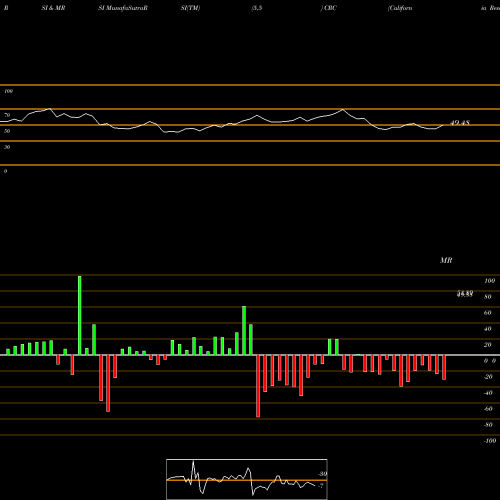Click the last red bar in MR histogram
Screen dimensions: 500x500
pos(444,367)
